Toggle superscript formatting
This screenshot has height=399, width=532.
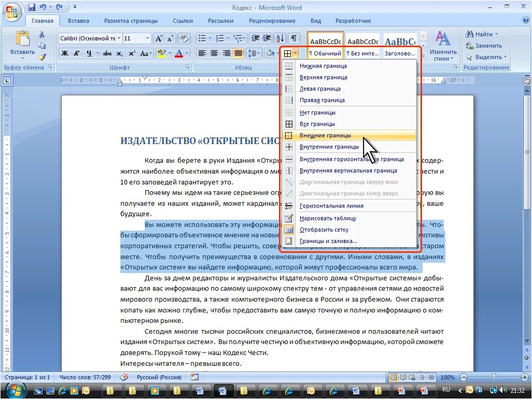pyautogui.click(x=132, y=53)
